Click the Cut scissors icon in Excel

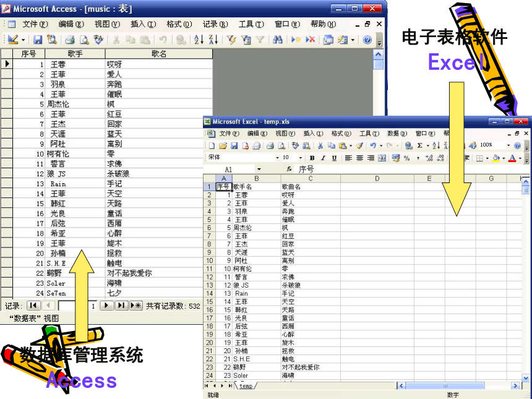(x=320, y=146)
